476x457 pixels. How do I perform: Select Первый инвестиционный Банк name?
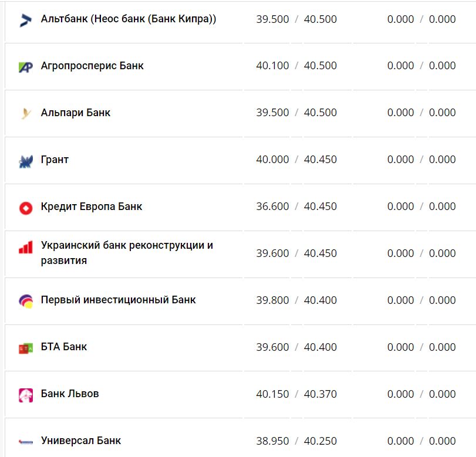(x=119, y=300)
